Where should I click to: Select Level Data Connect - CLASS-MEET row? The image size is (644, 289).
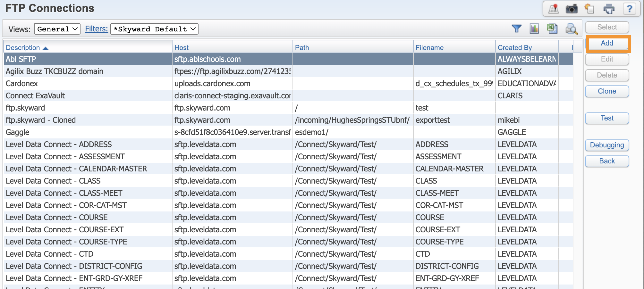(288, 193)
